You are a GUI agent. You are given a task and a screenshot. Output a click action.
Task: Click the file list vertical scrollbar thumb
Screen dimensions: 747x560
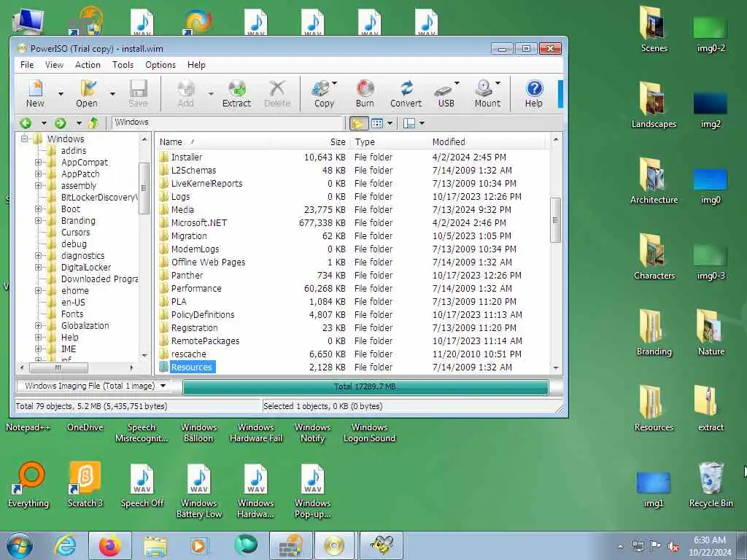point(555,220)
